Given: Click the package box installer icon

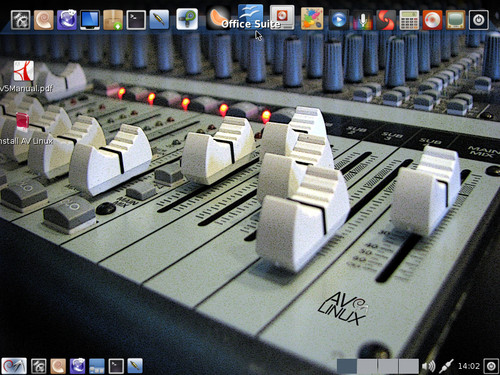Looking at the screenshot, I should click(113, 20).
